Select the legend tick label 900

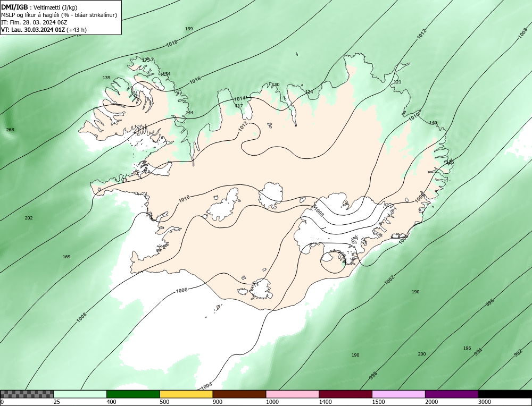[218, 402]
